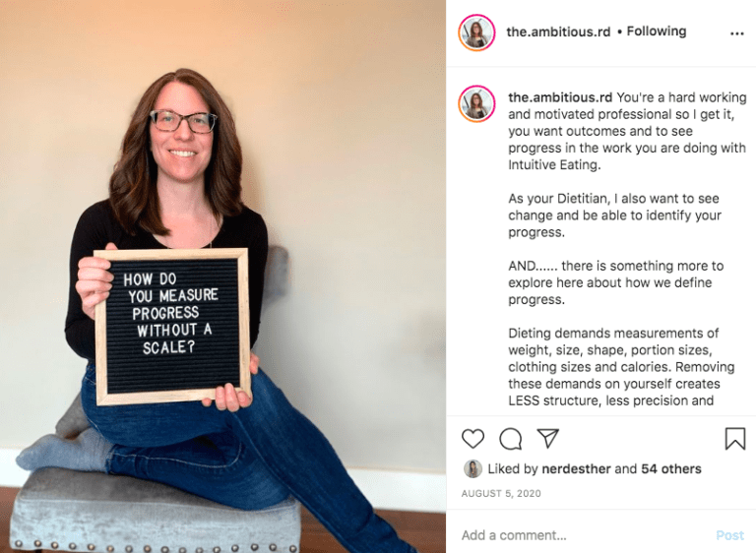Screen dimensions: 756x553
Task: Click the August 5, 2020 timestamp
Action: (x=501, y=494)
